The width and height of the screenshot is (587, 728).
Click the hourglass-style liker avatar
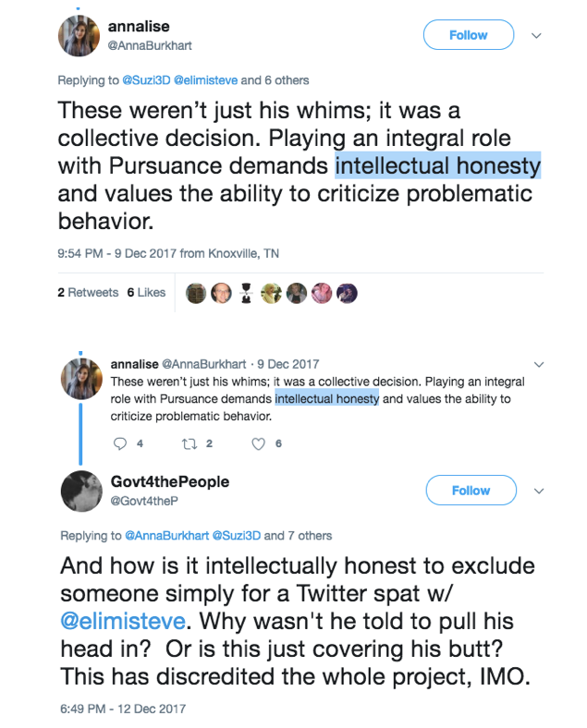click(247, 293)
